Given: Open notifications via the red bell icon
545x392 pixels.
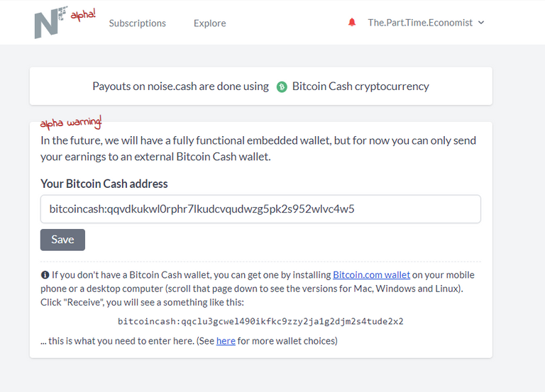Looking at the screenshot, I should pyautogui.click(x=352, y=23).
